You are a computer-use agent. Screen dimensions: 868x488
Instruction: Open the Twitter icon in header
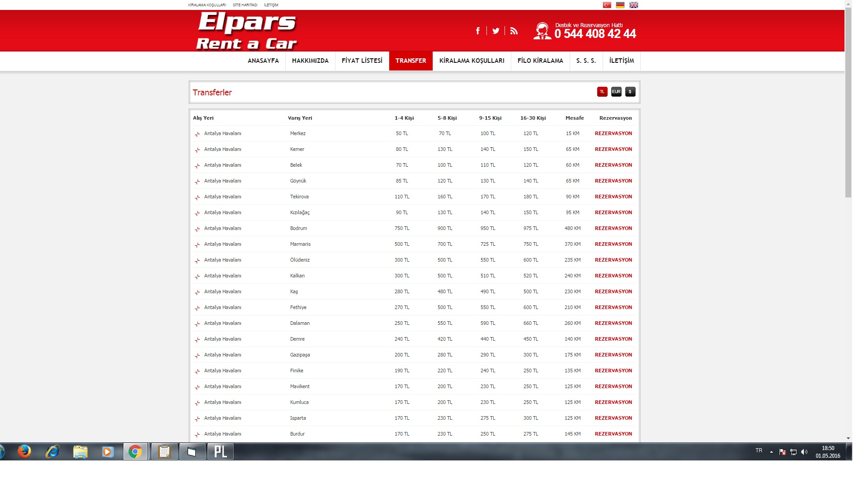[x=496, y=31]
